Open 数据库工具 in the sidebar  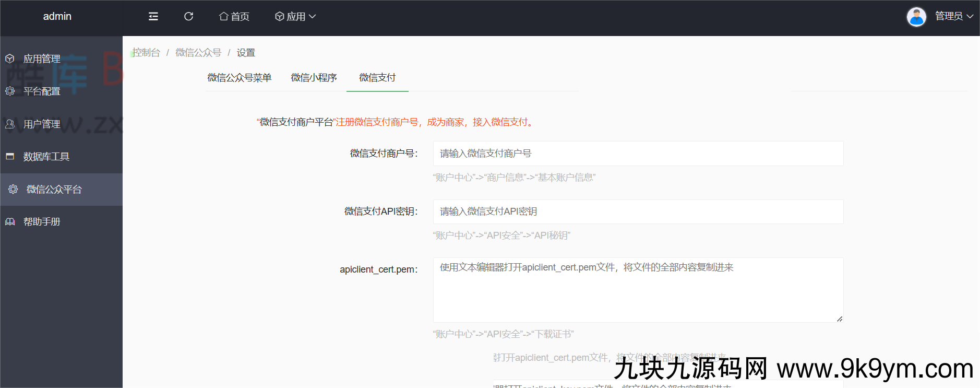click(61, 156)
